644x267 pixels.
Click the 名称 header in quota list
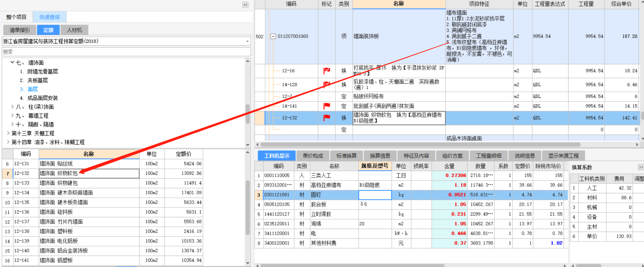click(x=89, y=154)
